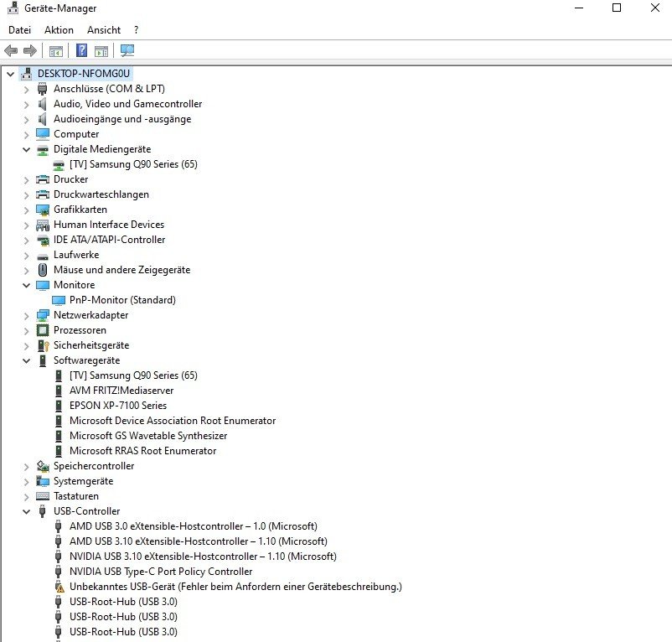Open the Ansicht menu

(104, 30)
